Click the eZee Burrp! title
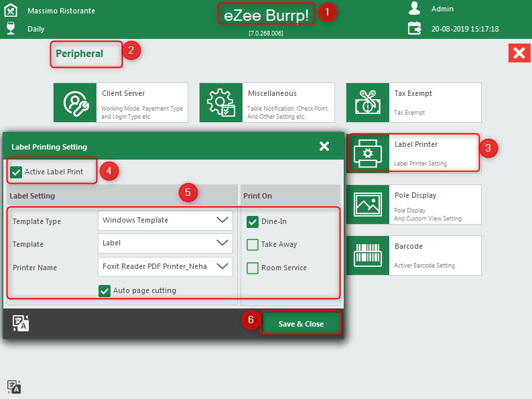 [x=266, y=15]
